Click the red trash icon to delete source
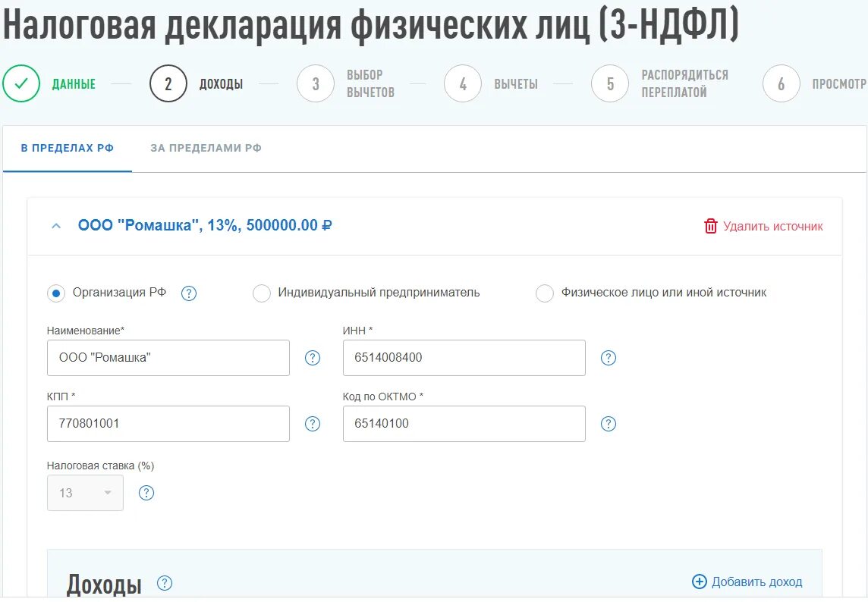 point(711,226)
